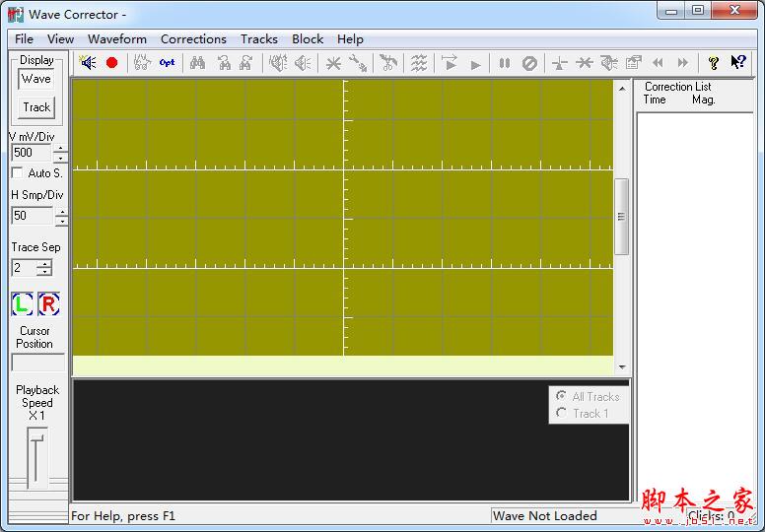Toggle the red R right channel button
Screen dimensions: 765x532
click(48, 304)
